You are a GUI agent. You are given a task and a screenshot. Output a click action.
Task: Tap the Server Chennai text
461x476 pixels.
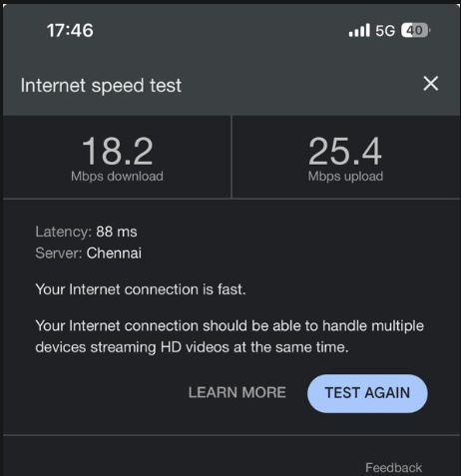[89, 253]
